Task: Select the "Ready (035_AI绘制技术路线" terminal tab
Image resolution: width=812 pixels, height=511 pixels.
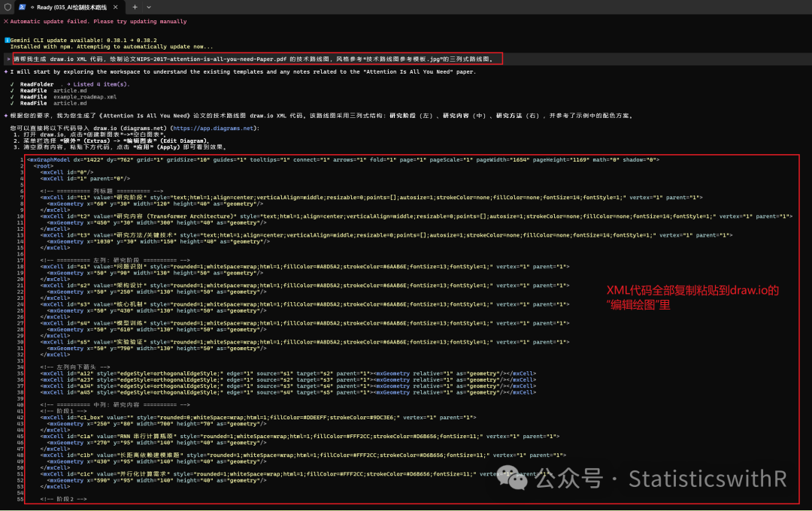Action: coord(71,7)
